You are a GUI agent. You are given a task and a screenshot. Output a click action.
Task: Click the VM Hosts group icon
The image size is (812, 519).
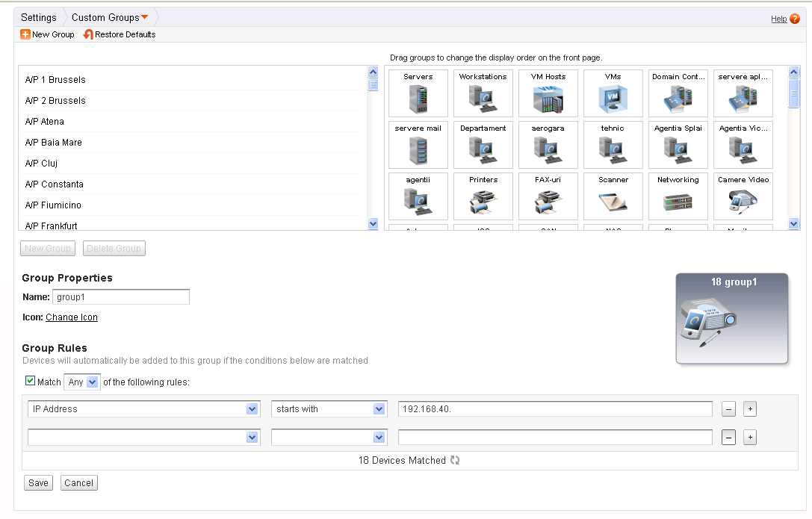[548, 93]
